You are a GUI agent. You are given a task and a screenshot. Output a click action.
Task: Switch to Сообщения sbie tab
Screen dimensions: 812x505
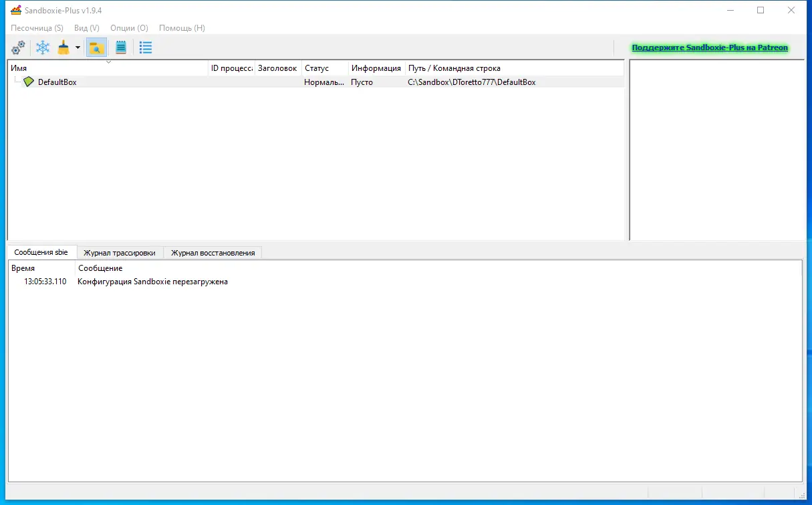tap(41, 252)
